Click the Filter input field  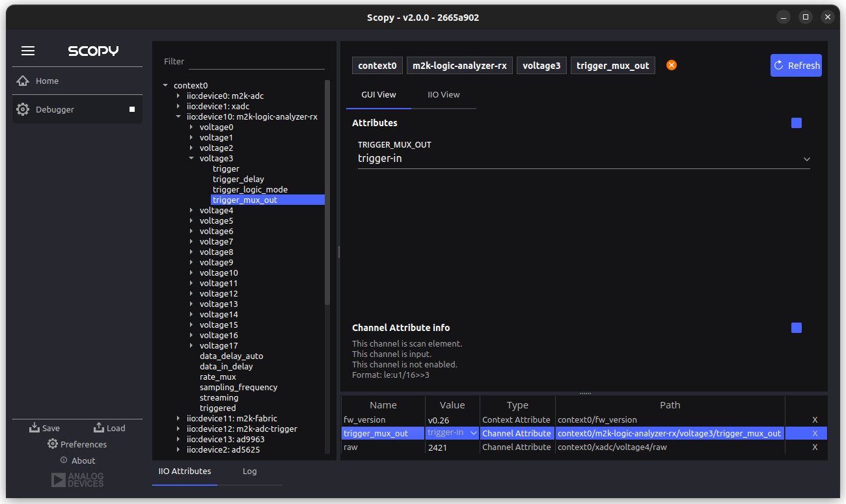point(256,62)
